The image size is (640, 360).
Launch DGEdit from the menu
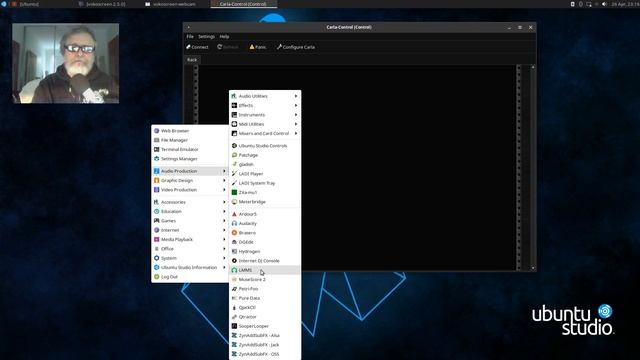pyautogui.click(x=265, y=242)
